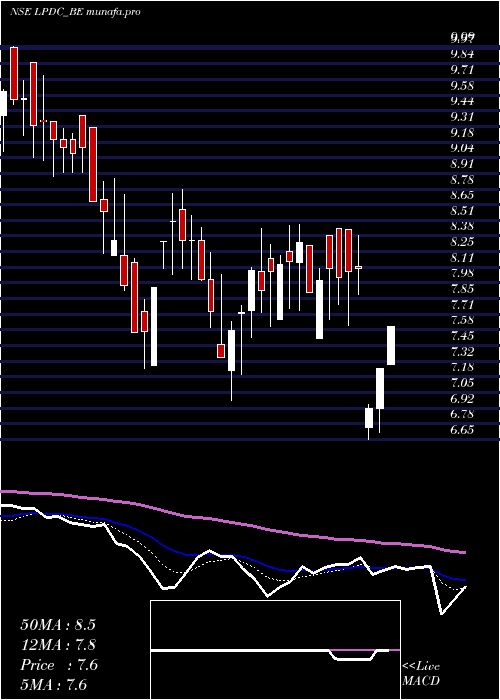Select the 9.71 price axis label

point(462,70)
